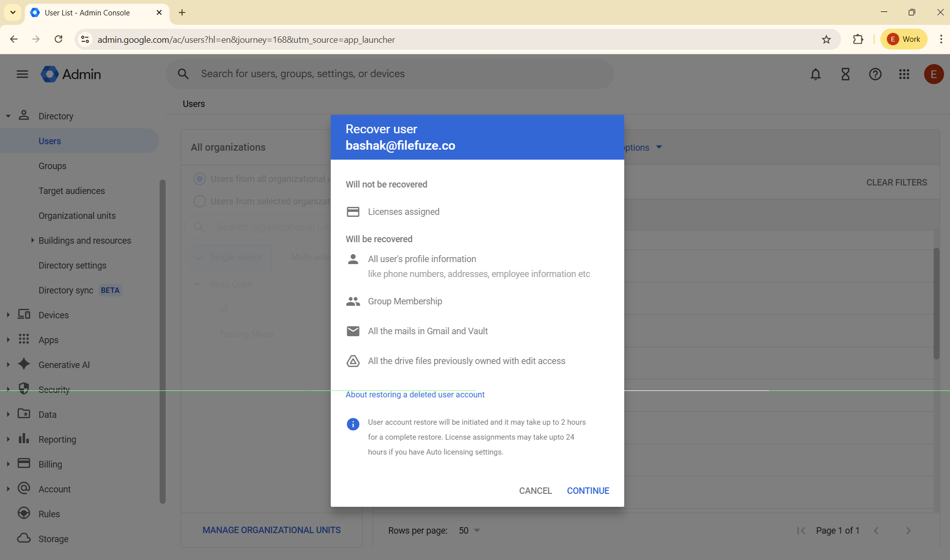This screenshot has height=560, width=950.
Task: Open Directory settings
Action: [x=73, y=266]
